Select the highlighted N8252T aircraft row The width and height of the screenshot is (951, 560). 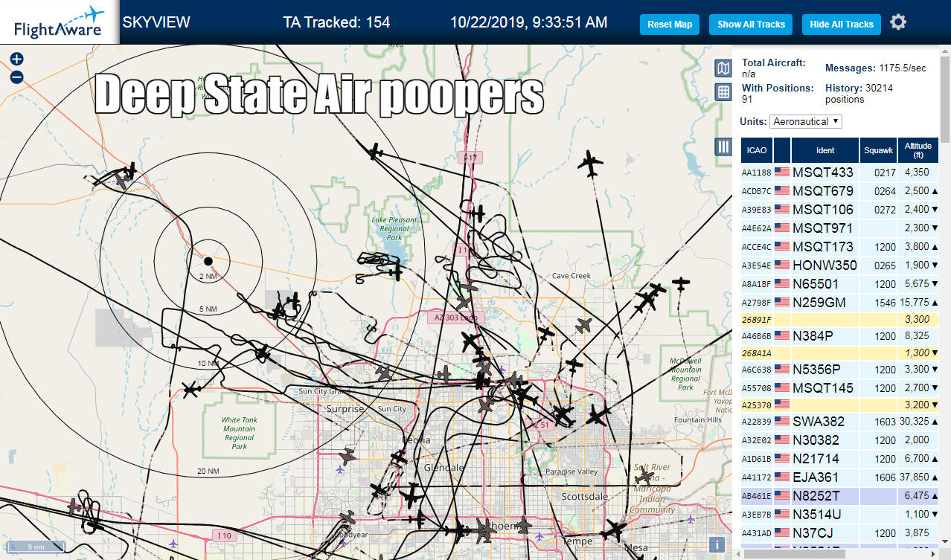point(839,495)
